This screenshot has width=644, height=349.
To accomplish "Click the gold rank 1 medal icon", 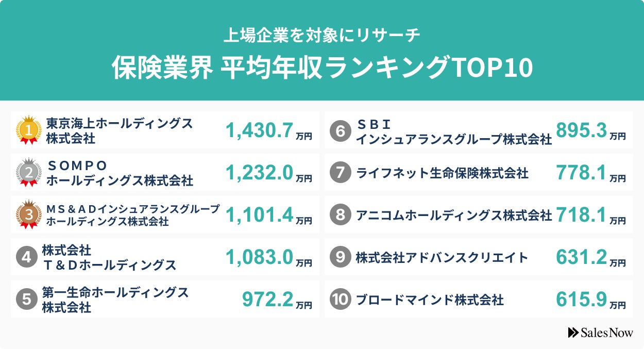I will [28, 130].
